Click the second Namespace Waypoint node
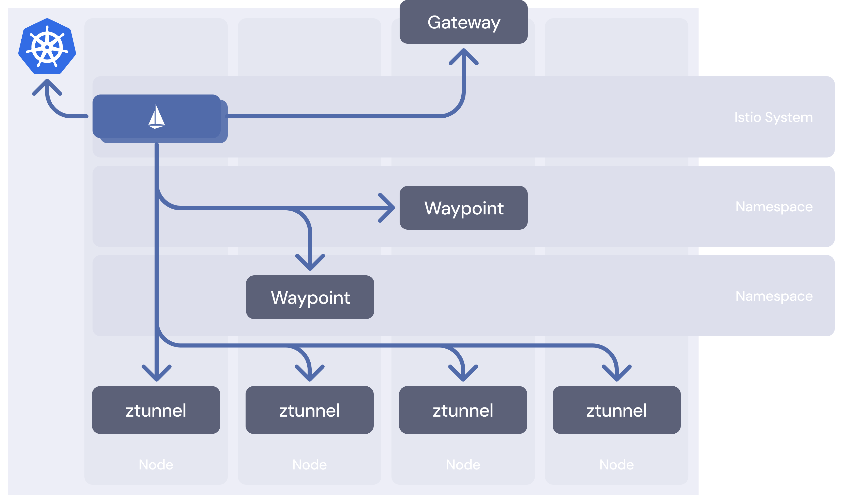Viewport: 846px width, 504px height. pos(310,297)
